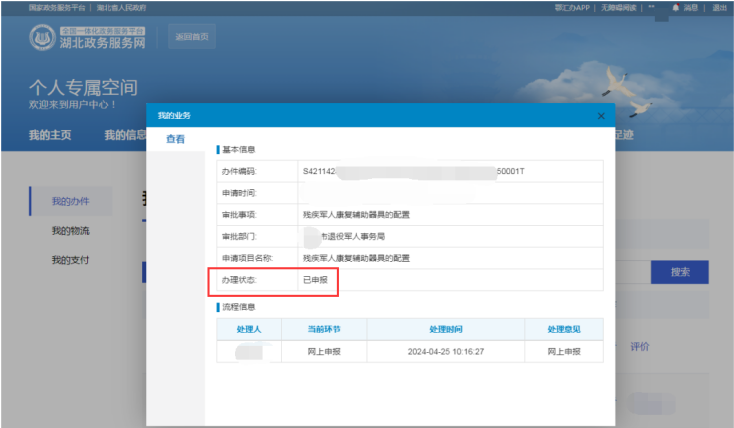Viewport: 734px width, 428px height.
Task: Click the 办件编码 number field
Action: pyautogui.click(x=413, y=172)
